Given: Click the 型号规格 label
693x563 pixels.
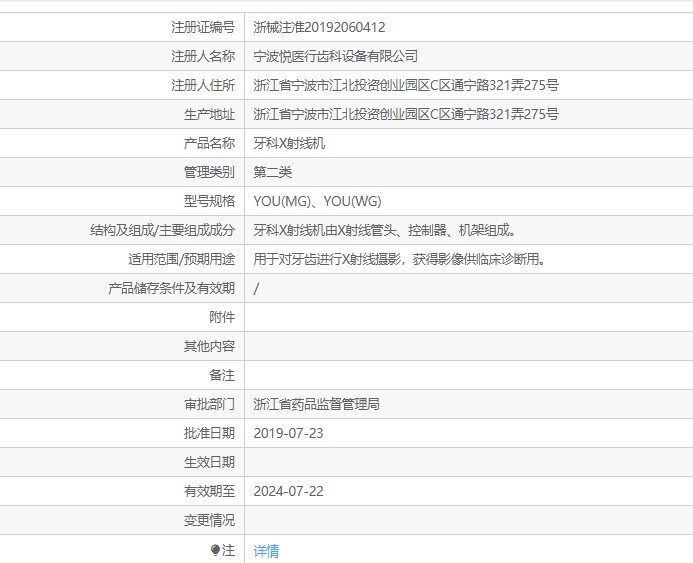Looking at the screenshot, I should [209, 202].
